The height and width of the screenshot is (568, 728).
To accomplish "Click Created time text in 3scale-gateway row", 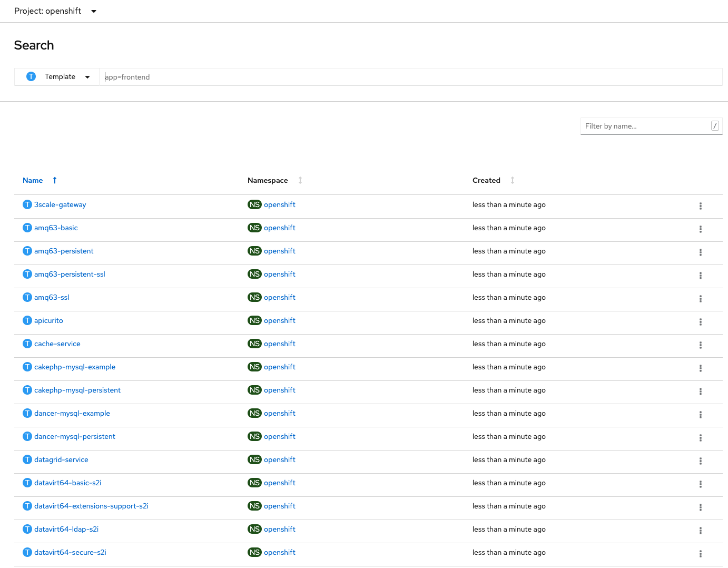I will pyautogui.click(x=509, y=204).
